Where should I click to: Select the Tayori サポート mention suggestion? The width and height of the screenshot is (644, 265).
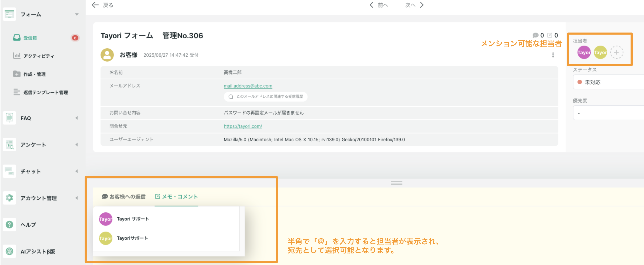(x=133, y=219)
